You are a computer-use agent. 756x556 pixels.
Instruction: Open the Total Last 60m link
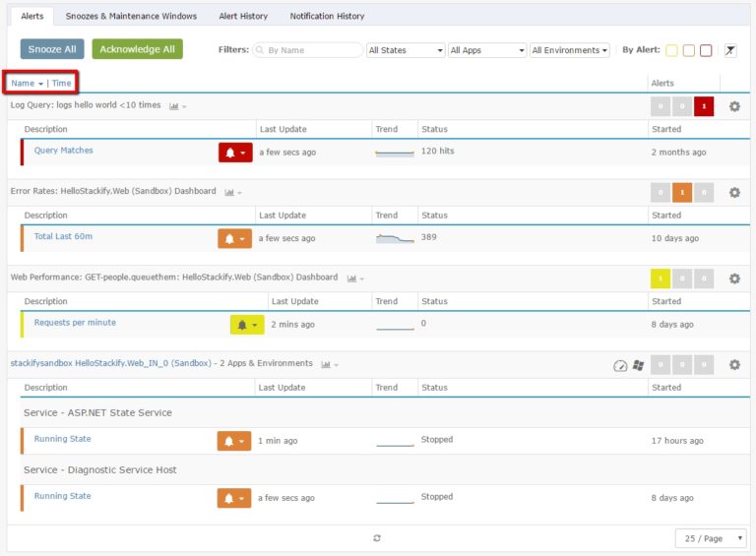(x=63, y=236)
